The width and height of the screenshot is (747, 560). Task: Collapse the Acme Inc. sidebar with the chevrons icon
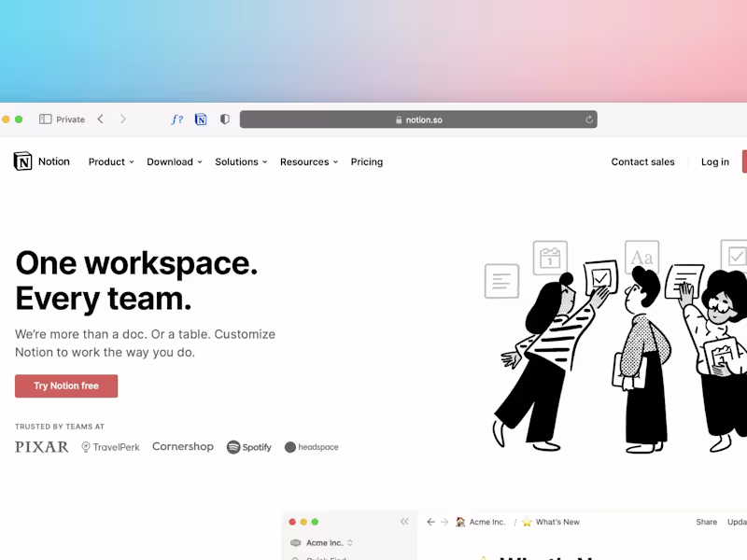click(404, 522)
